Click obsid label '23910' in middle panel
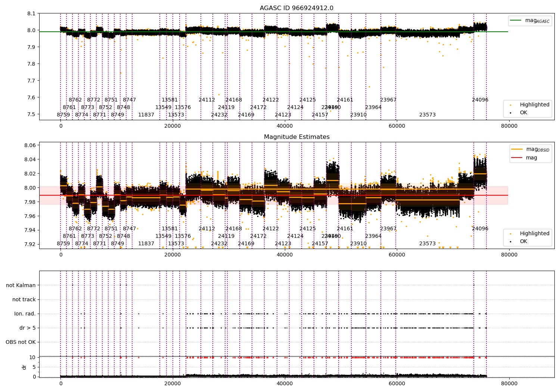 (358, 243)
